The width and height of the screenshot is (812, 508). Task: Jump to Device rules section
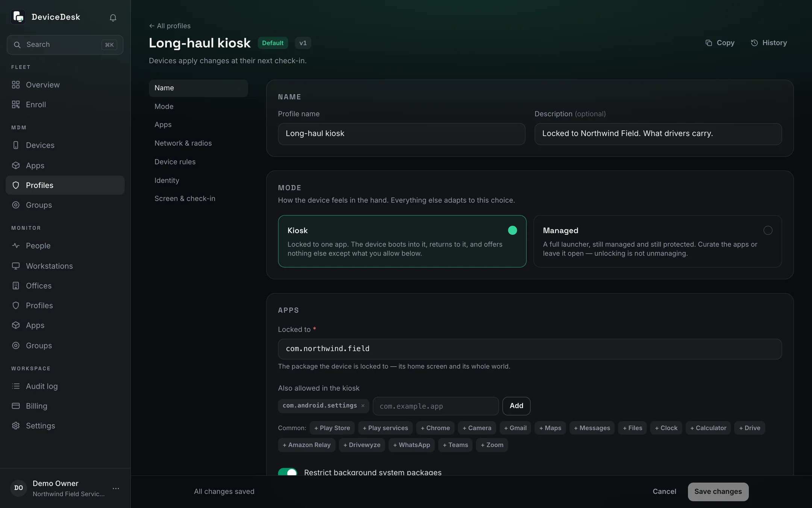pyautogui.click(x=198, y=162)
